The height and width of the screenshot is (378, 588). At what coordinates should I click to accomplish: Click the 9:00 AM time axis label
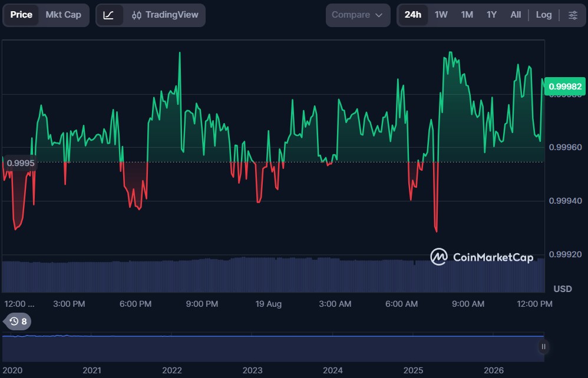[468, 304]
